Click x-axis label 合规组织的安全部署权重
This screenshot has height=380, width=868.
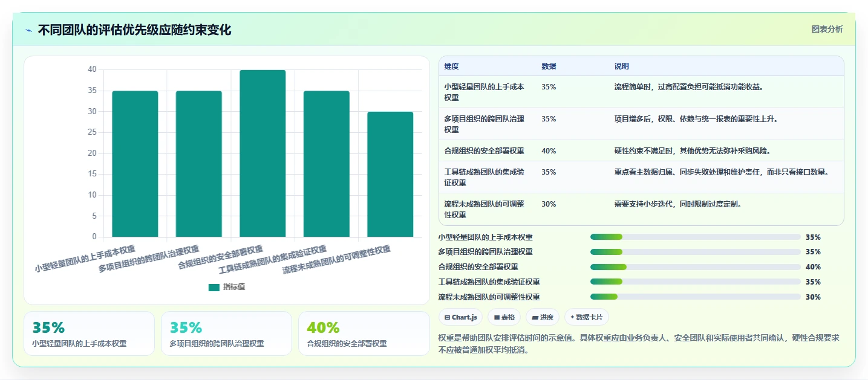(220, 258)
